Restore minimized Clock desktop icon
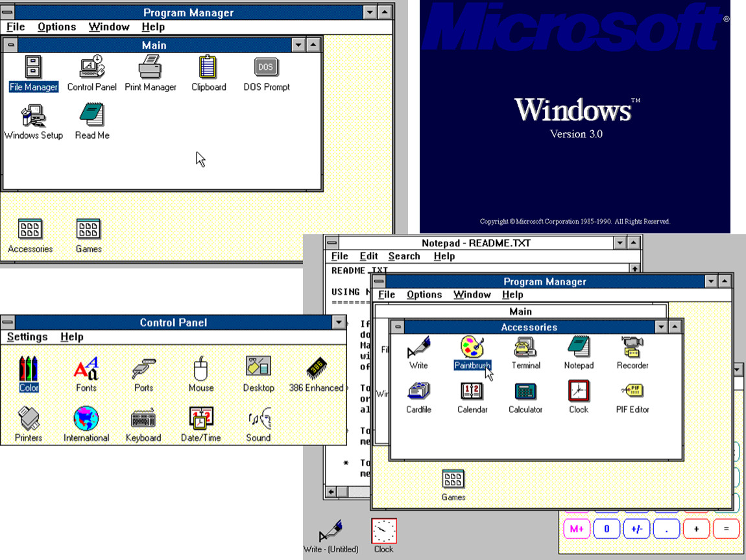The width and height of the screenshot is (746, 560). coord(383,536)
